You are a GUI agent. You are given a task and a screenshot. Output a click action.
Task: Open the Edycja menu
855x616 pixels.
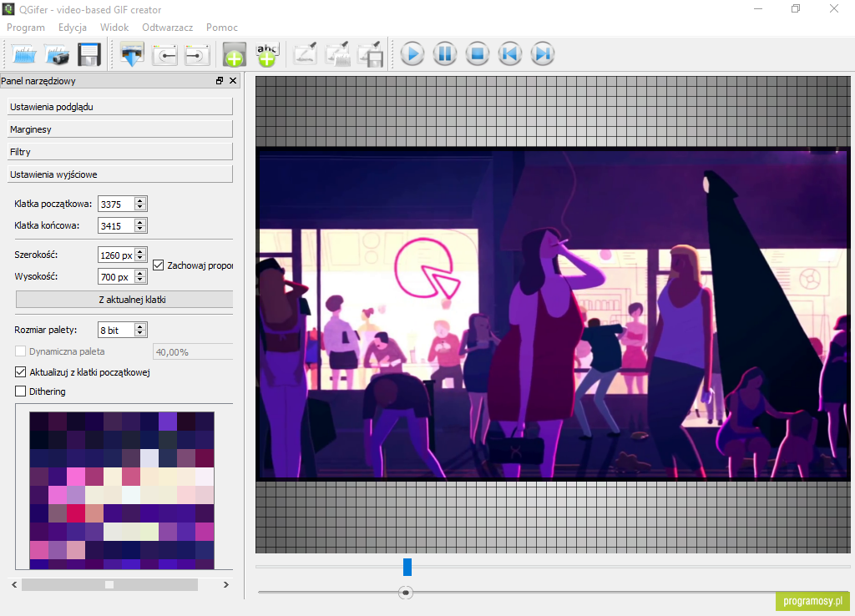(73, 28)
